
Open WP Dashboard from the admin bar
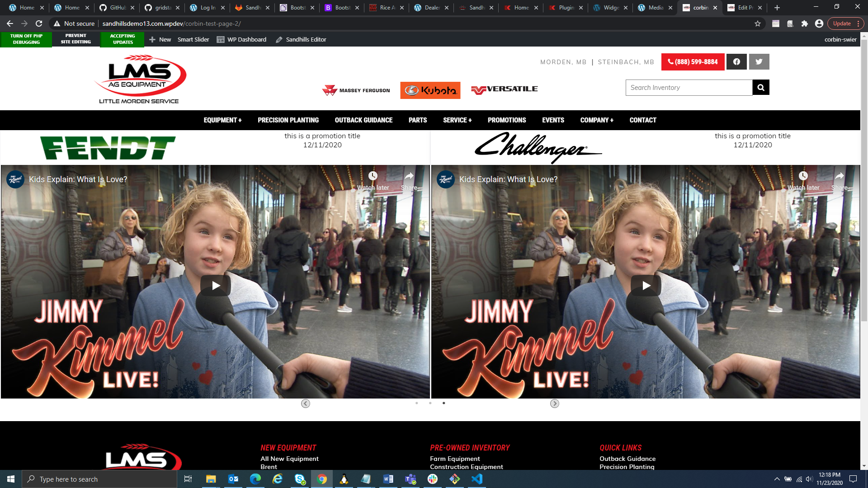tap(242, 39)
